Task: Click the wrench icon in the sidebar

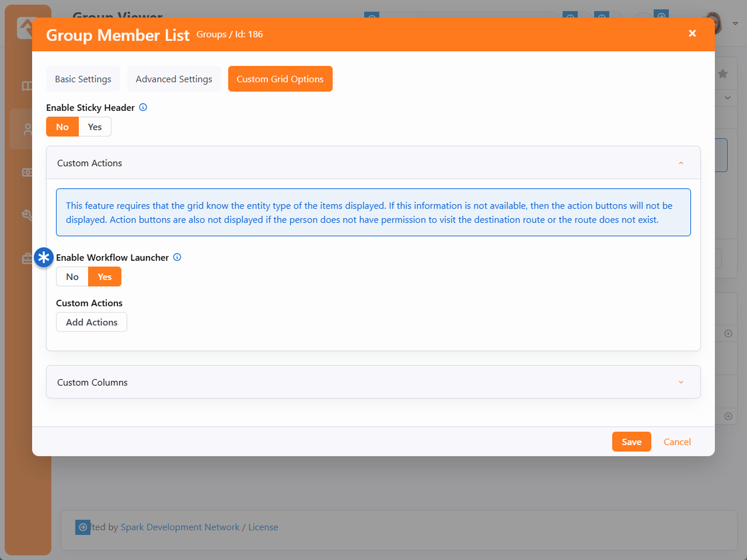Action: point(27,215)
